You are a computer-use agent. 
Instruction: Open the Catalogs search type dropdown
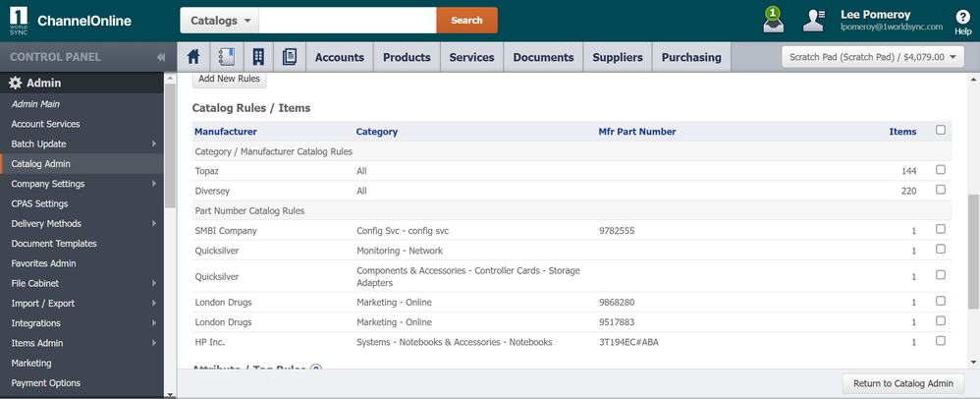(x=219, y=21)
